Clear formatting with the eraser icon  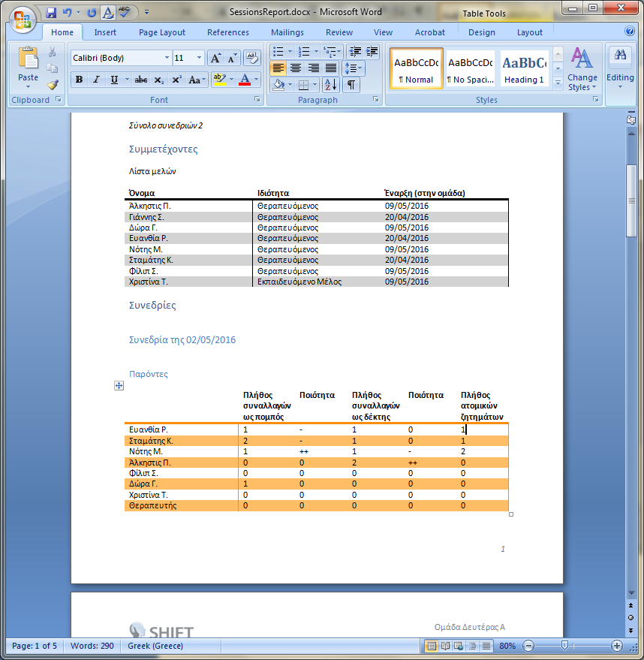pyautogui.click(x=252, y=58)
